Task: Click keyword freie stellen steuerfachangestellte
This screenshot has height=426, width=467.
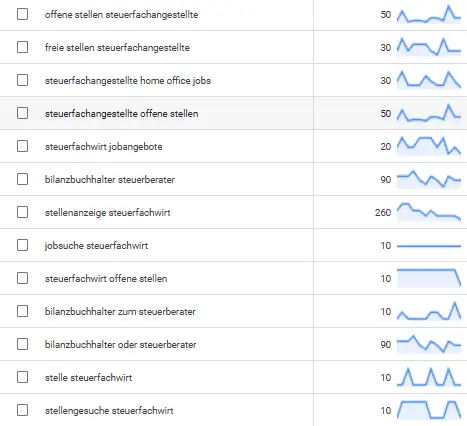Action: point(117,48)
